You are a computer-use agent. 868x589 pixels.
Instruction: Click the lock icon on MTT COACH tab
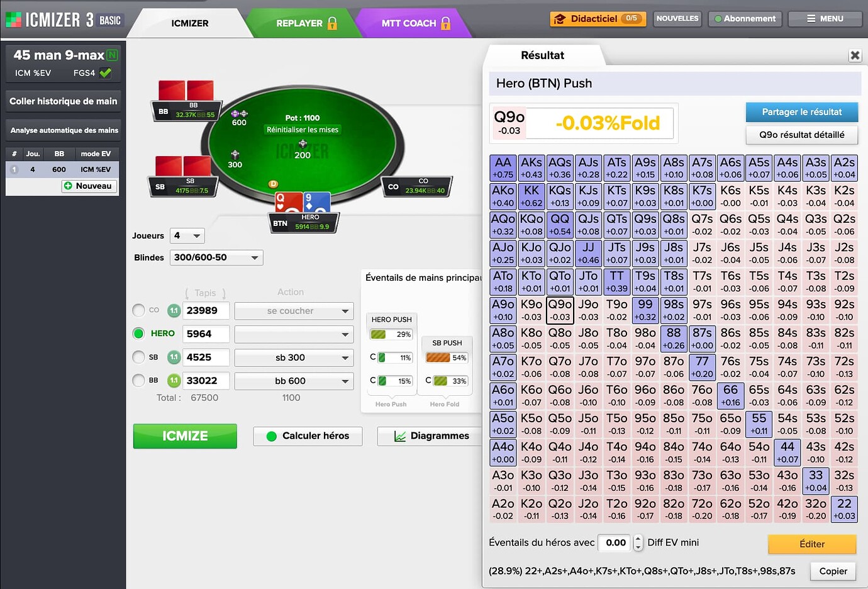446,23
